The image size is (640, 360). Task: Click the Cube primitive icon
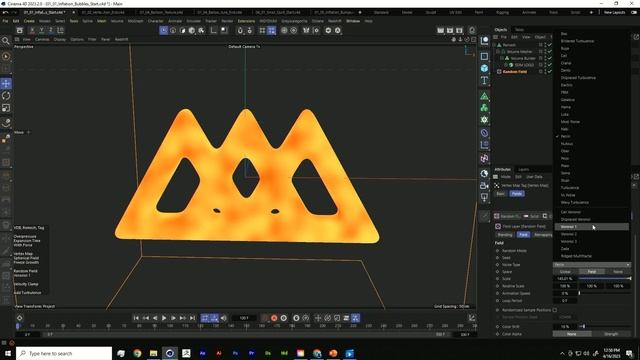484,68
